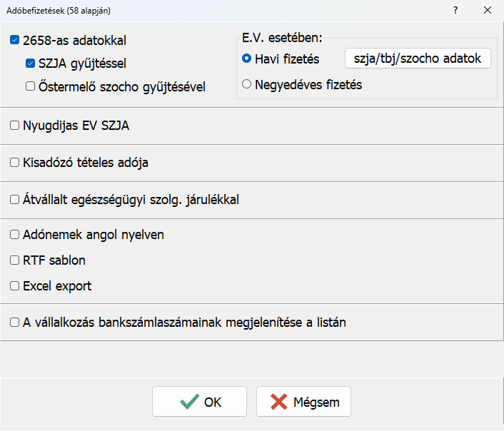Check the bankszámlaszámainak megjelenítése a listán box
This screenshot has width=504, height=431.
coord(15,322)
